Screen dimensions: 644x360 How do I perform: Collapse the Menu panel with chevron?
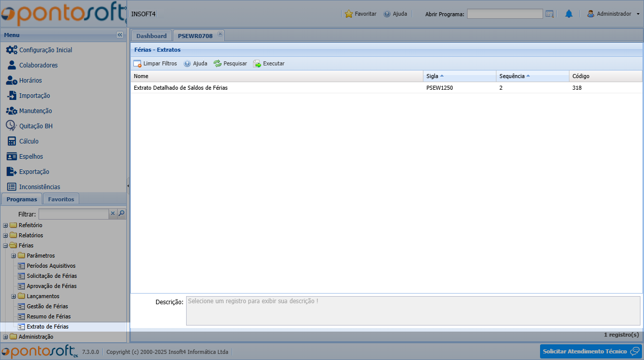120,35
